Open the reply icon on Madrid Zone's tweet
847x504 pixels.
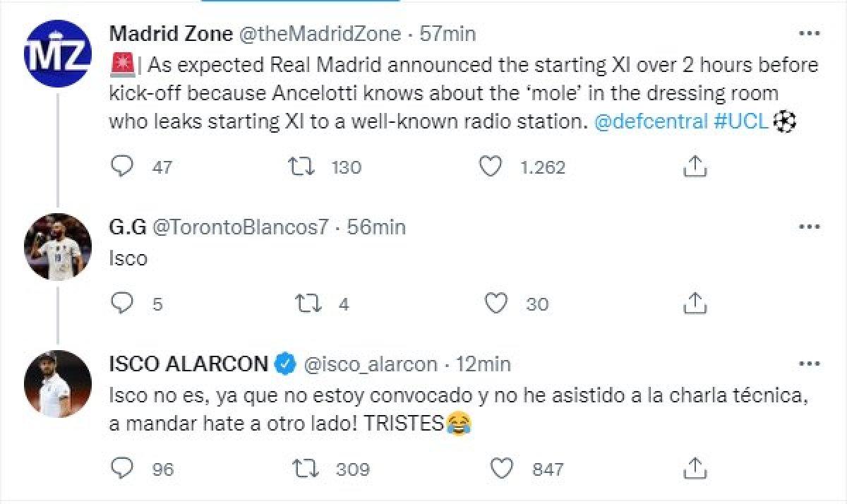pos(124,167)
